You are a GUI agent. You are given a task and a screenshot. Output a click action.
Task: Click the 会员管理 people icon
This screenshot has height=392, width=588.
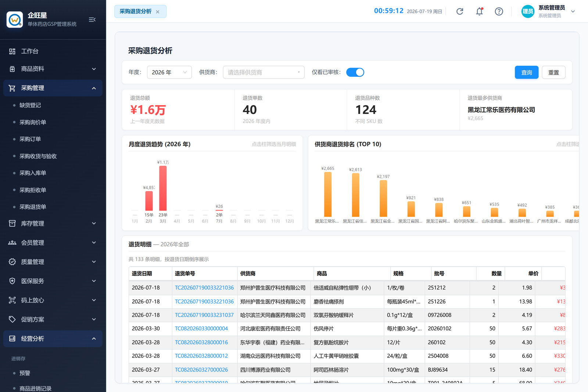[x=12, y=242]
